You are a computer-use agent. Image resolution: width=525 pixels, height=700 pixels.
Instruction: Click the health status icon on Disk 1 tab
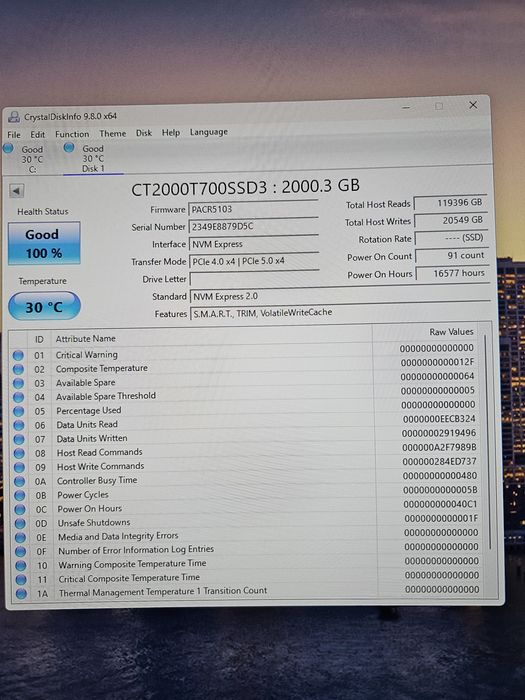click(x=68, y=147)
